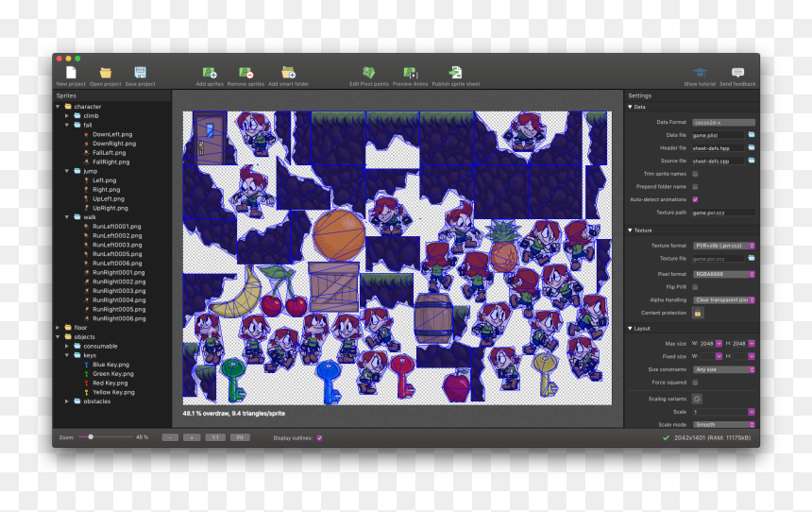
Task: Click the Data Format cocos2d-x button
Action: point(723,122)
